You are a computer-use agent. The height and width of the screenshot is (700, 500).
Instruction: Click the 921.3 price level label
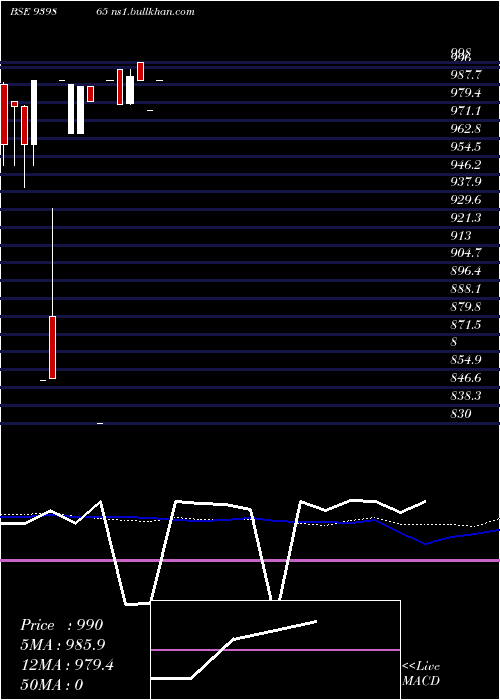tap(466, 218)
